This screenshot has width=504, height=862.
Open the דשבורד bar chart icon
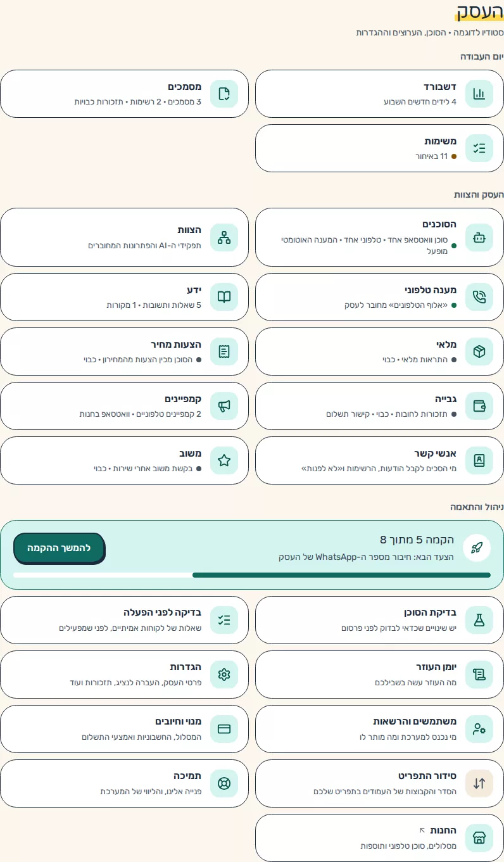click(x=479, y=94)
